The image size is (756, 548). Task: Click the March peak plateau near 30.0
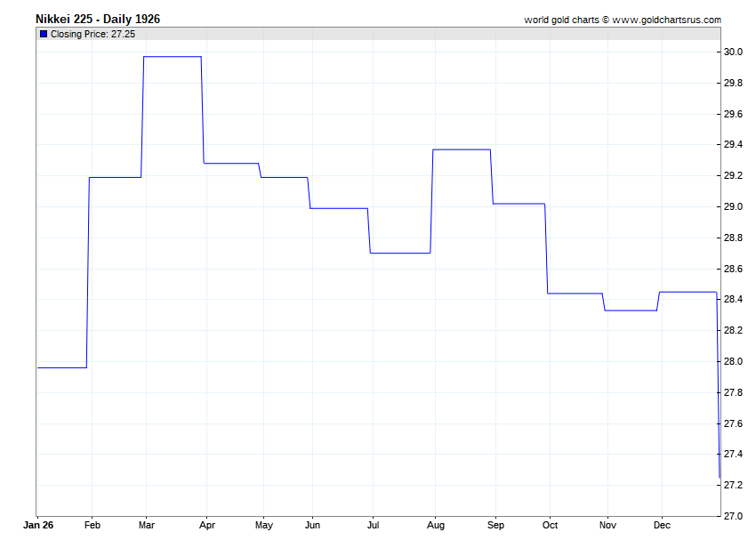[x=173, y=57]
